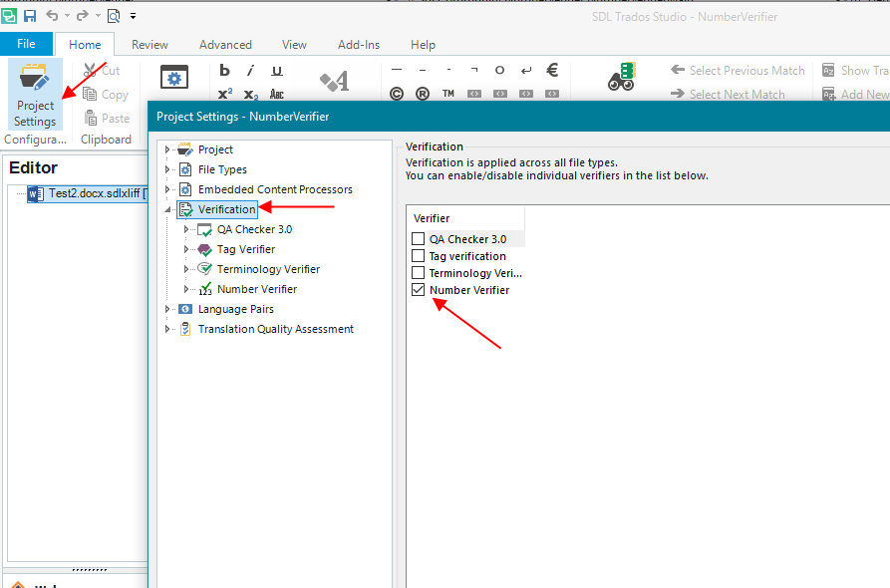Screen dimensions: 890x588
Task: Apply superscript formatting
Action: point(225,94)
